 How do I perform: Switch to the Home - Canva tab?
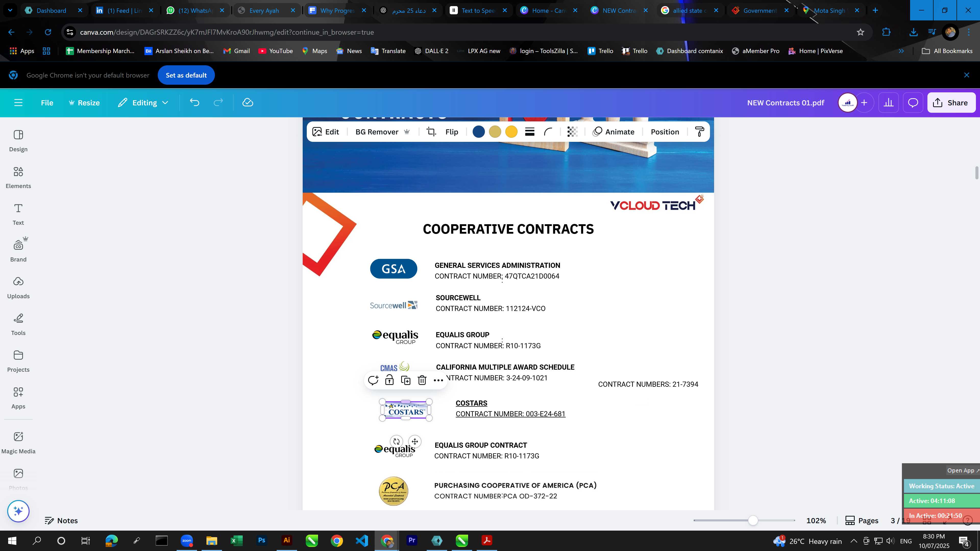pyautogui.click(x=549, y=11)
